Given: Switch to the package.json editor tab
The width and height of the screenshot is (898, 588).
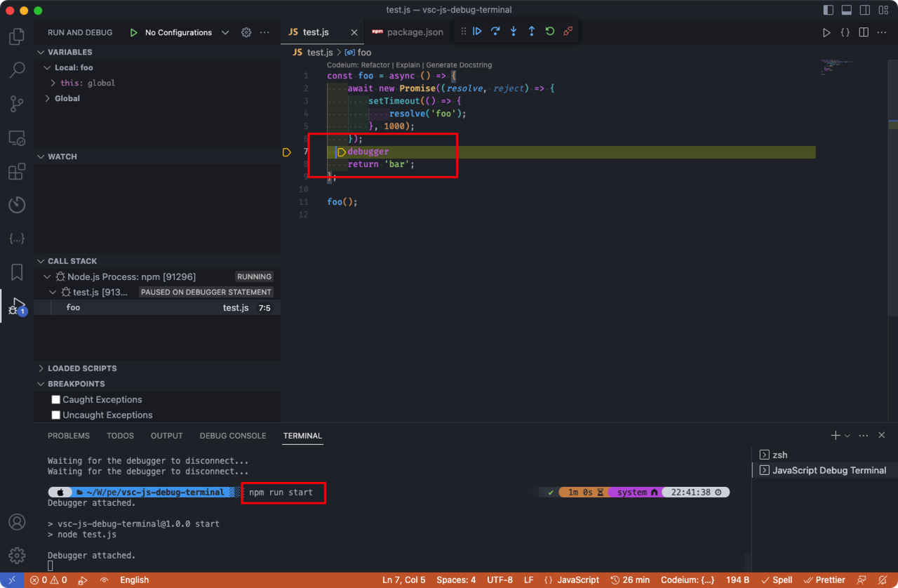Looking at the screenshot, I should 414,32.
